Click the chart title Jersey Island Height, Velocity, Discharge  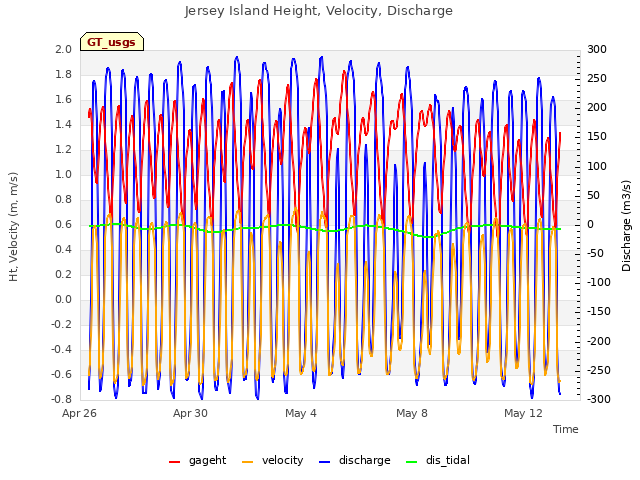coord(319,11)
